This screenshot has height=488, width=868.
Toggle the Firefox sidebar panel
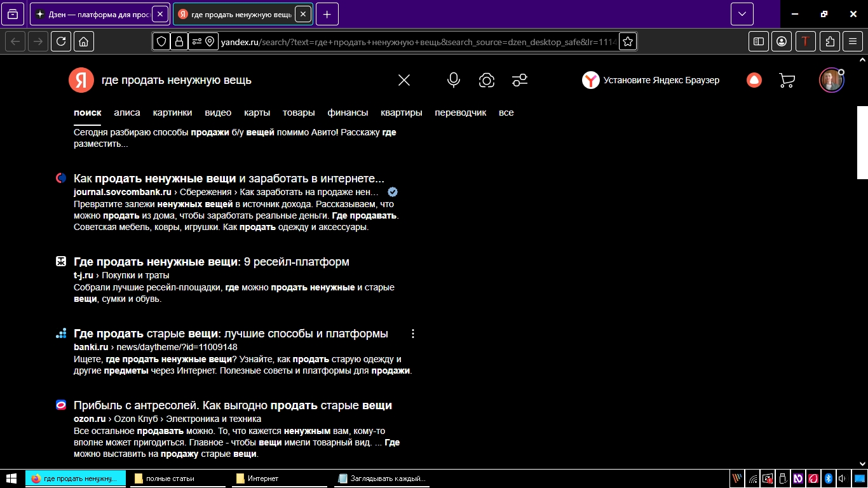click(x=759, y=42)
